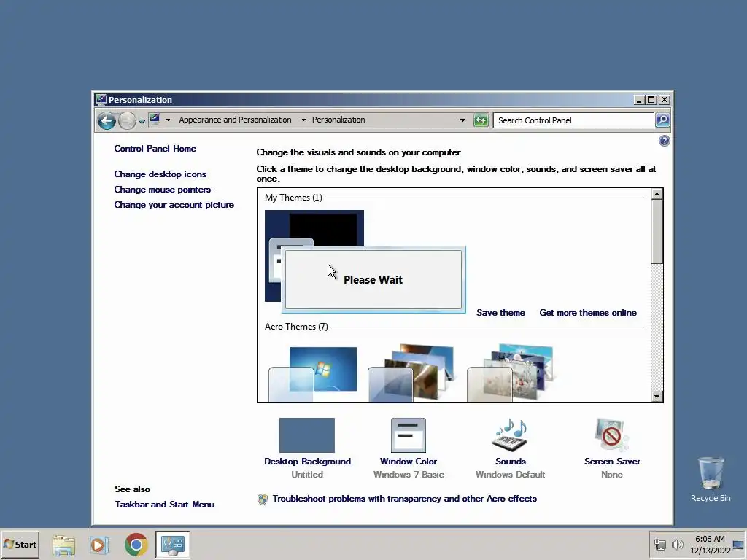
Task: Select the Characters Aero theme thumbnail
Action: [x=510, y=373]
